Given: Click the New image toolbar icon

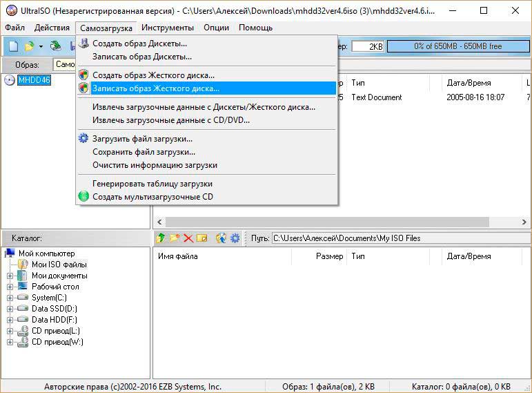Looking at the screenshot, I should coord(14,46).
